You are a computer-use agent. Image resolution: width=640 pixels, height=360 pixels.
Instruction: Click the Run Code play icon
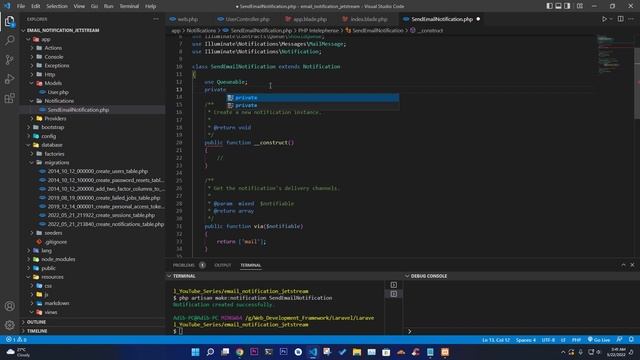point(604,19)
